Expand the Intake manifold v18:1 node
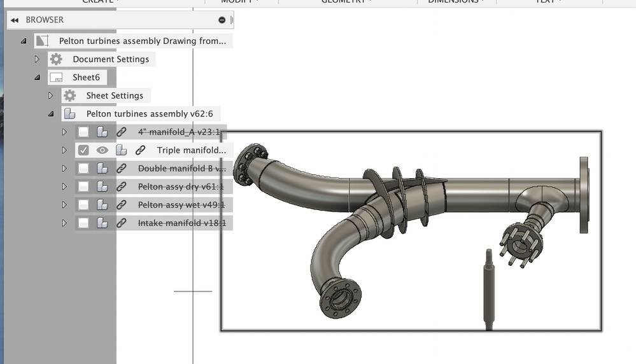Screen dimensions: 636x364 tap(64, 223)
